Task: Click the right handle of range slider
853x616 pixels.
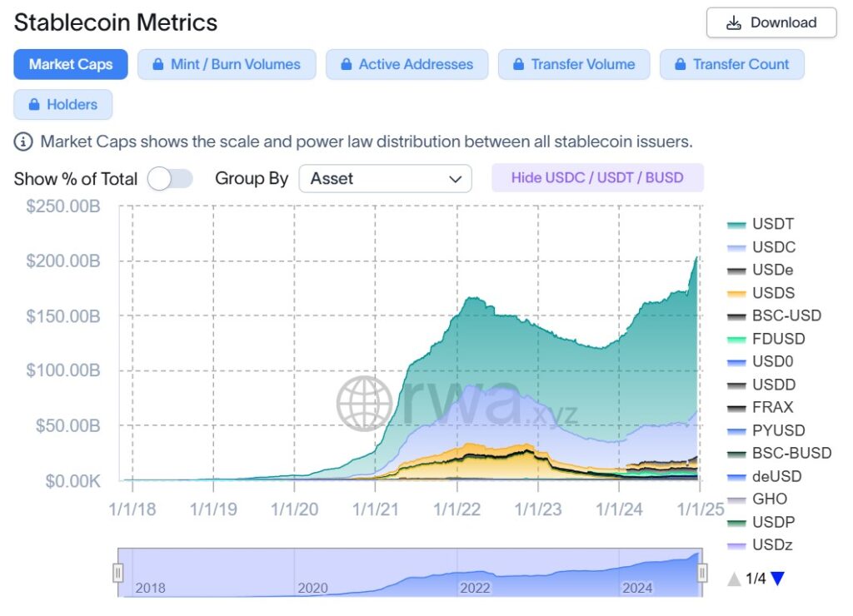Action: coord(702,573)
